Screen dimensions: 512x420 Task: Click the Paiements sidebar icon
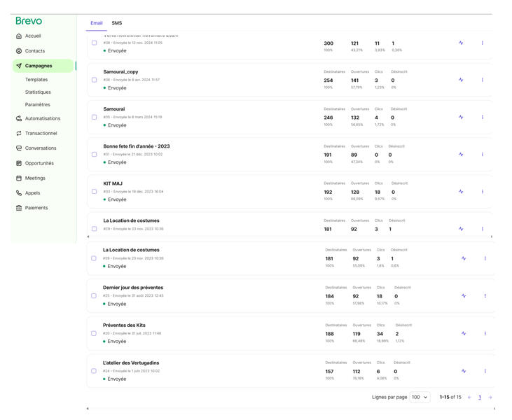[19, 208]
